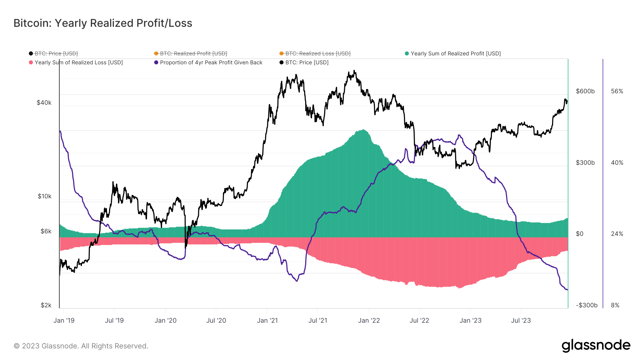
Task: Toggle Proportion of 4yr Peak Profit Given Back label
Action: (x=211, y=63)
